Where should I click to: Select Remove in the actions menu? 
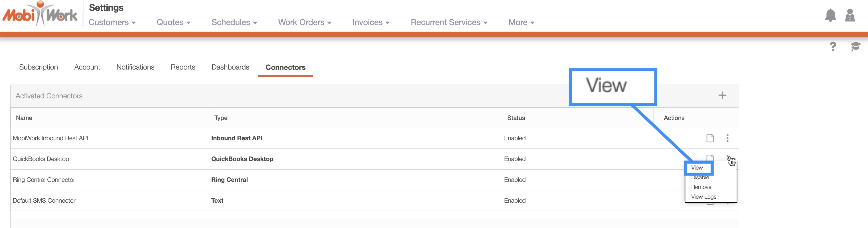click(x=701, y=187)
